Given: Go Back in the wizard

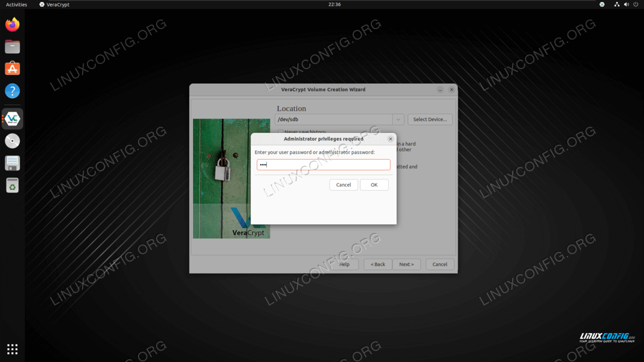Looking at the screenshot, I should click(377, 264).
